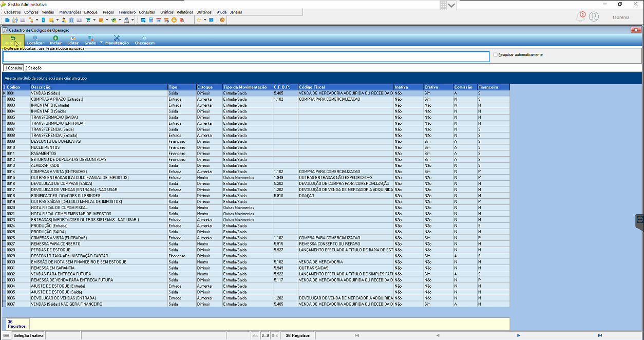Enable Pesquisar automaticamente checkbox
Image resolution: width=644 pixels, height=340 pixels.
tap(495, 54)
